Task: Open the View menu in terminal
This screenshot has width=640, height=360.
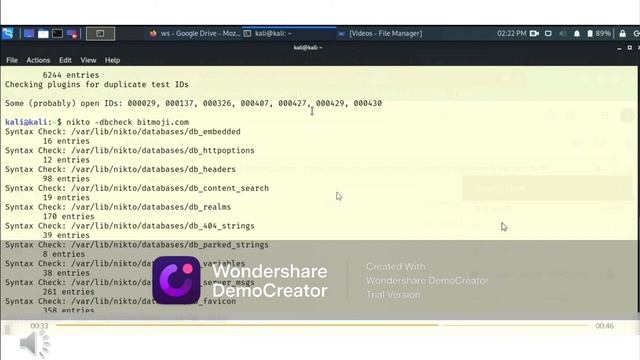Action: click(88, 60)
